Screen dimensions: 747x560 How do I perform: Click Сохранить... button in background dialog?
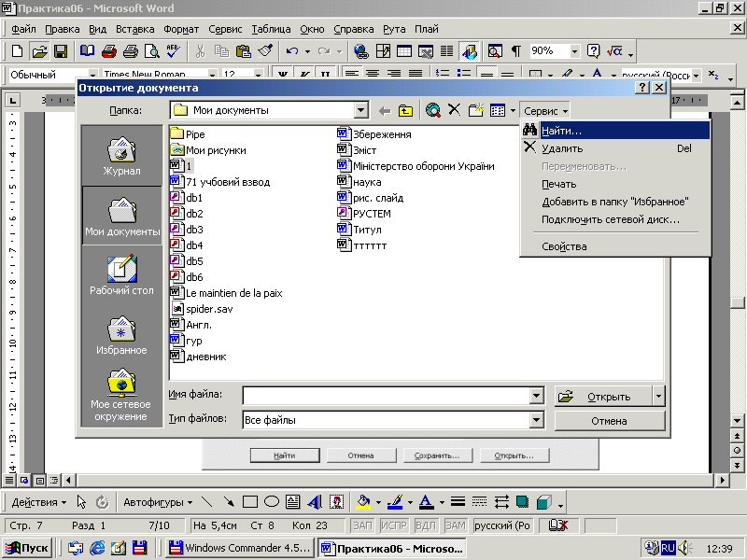point(438,455)
